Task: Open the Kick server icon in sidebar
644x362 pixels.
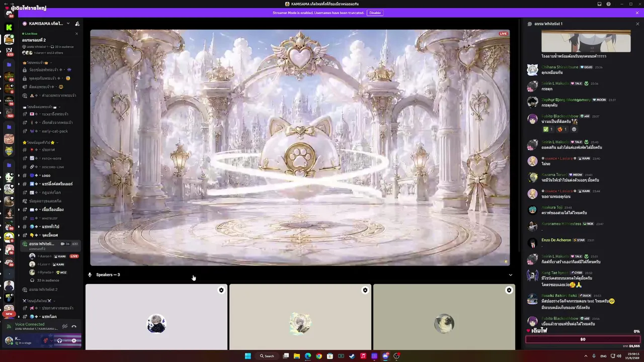Action: pos(9,27)
